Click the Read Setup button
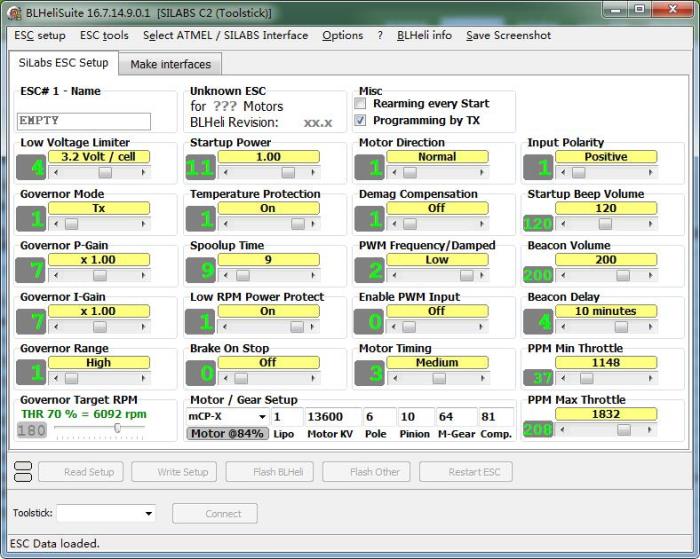700x559 pixels. point(81,472)
